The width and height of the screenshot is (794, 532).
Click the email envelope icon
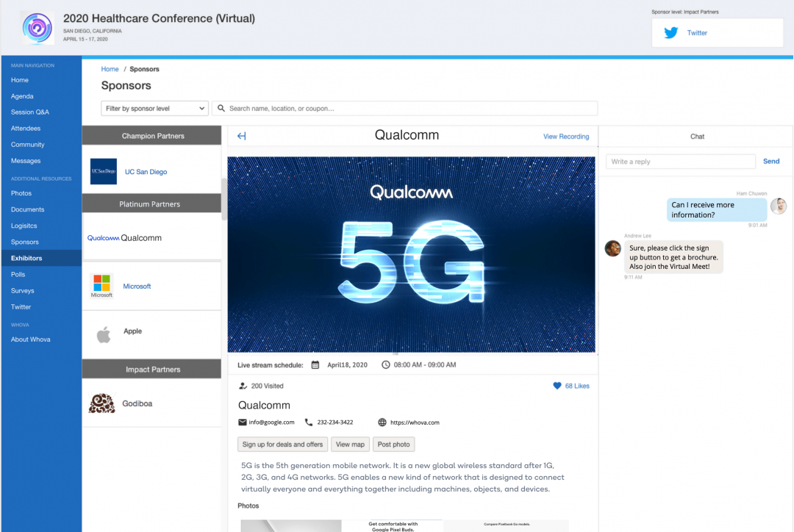[x=243, y=423]
